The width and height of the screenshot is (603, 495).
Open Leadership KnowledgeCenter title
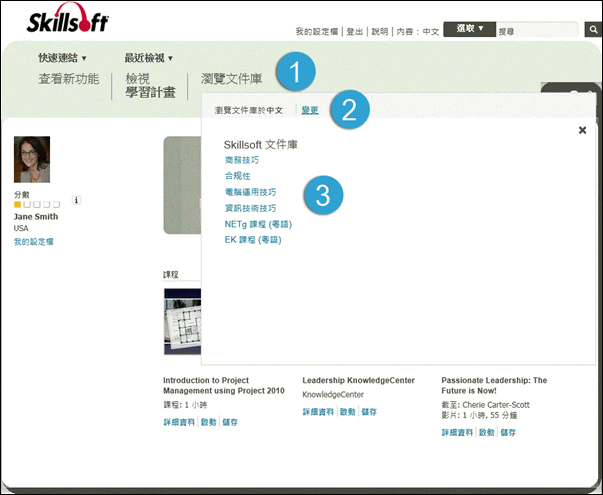[x=358, y=380]
